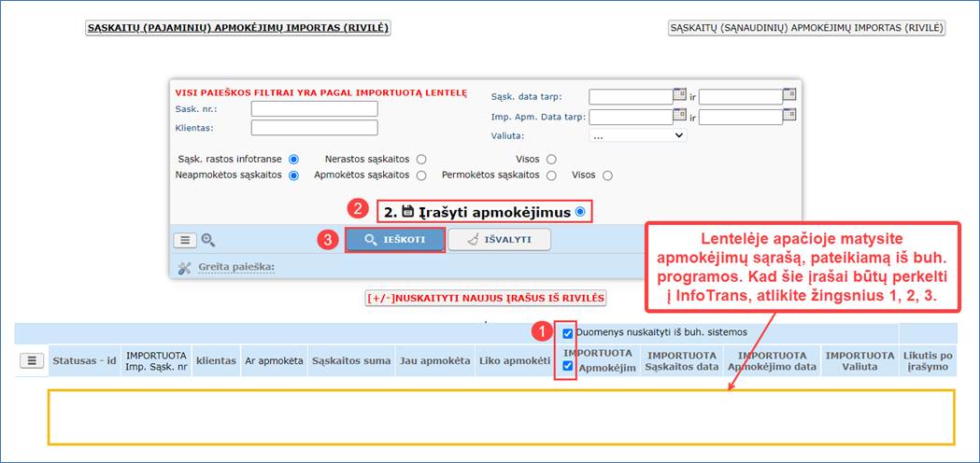Click the Klientas input field
This screenshot has height=463, width=980.
(315, 128)
